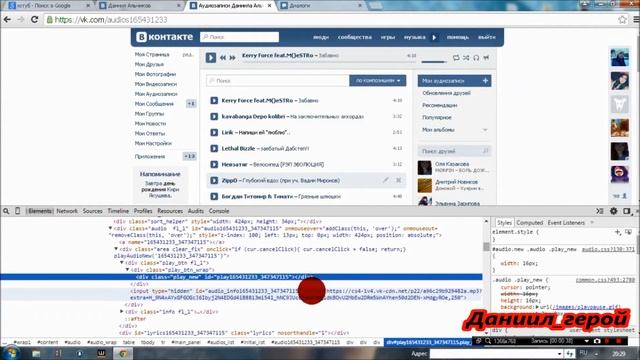Switch to Event Listeners tab
This screenshot has width=640, height=360.
point(566,223)
